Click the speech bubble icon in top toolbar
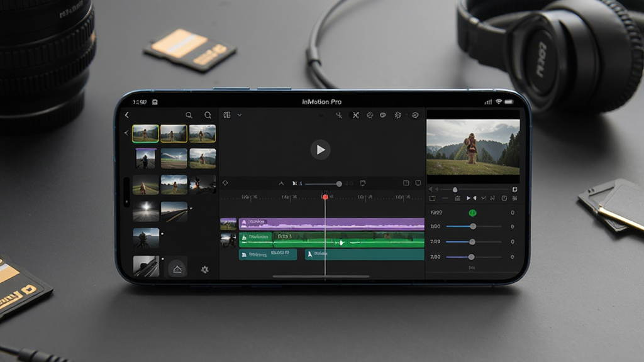The image size is (644, 362). [383, 116]
